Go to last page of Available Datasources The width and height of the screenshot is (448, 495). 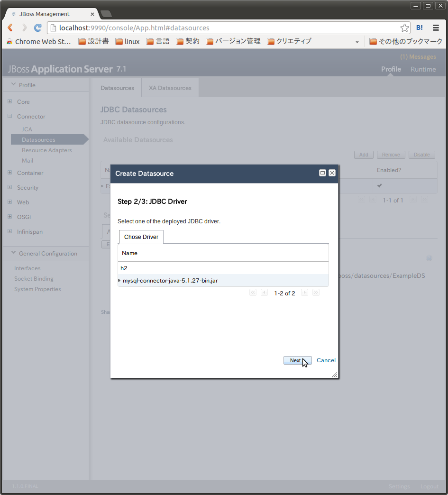point(424,200)
